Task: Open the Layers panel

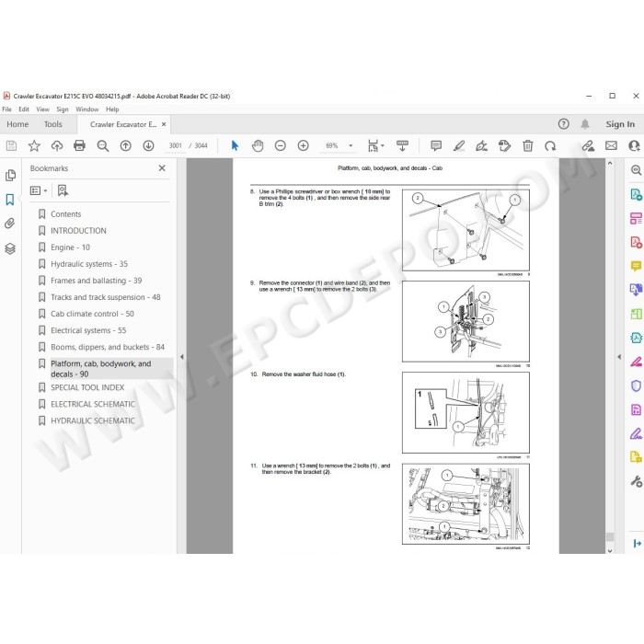Action: [x=10, y=248]
